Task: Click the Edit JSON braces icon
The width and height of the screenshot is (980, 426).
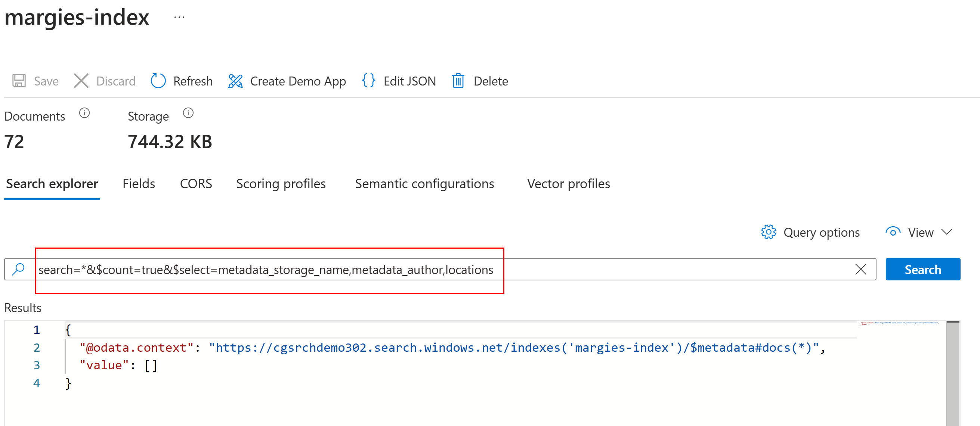Action: tap(368, 81)
